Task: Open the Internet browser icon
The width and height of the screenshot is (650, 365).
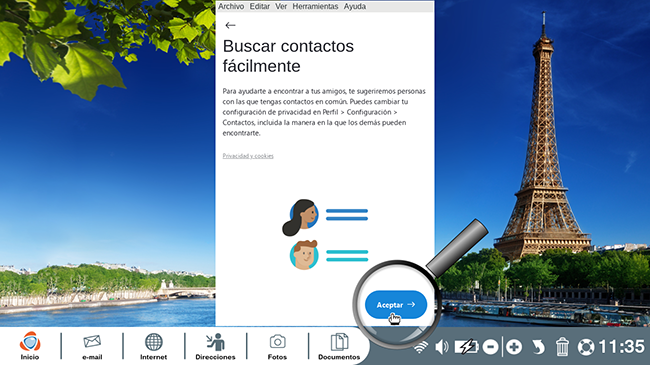Action: 153,346
